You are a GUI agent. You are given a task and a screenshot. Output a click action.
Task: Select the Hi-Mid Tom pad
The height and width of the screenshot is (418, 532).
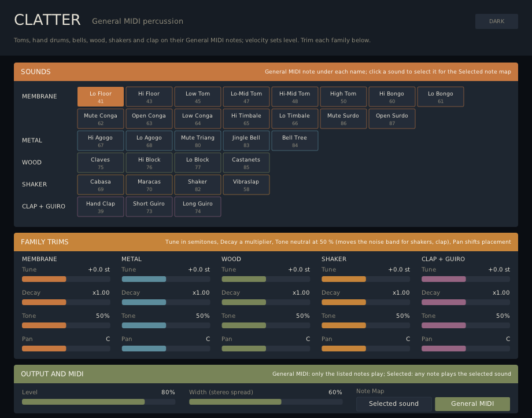click(x=295, y=97)
